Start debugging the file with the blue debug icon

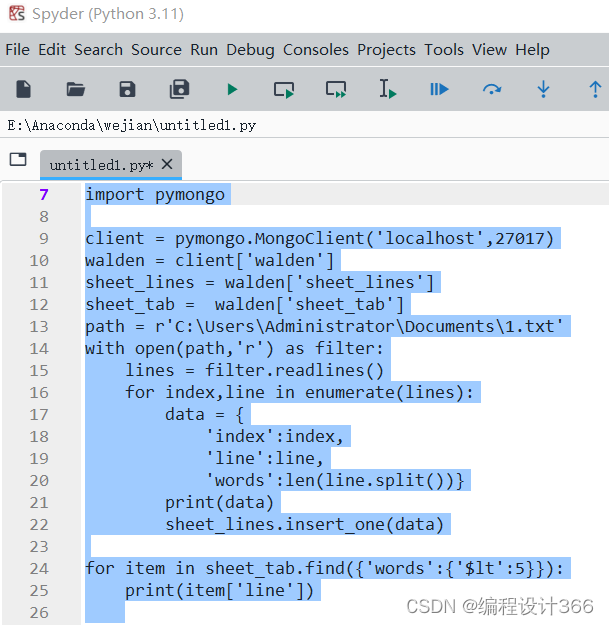[439, 89]
